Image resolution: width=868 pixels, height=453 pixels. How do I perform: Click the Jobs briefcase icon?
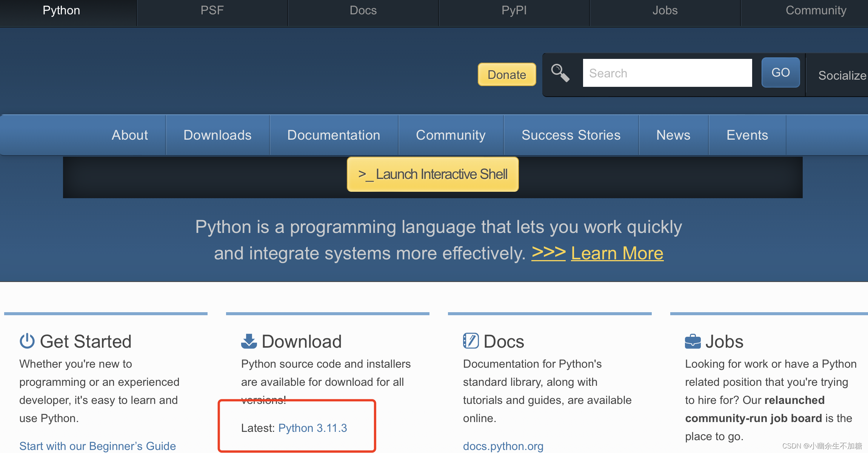tap(693, 341)
